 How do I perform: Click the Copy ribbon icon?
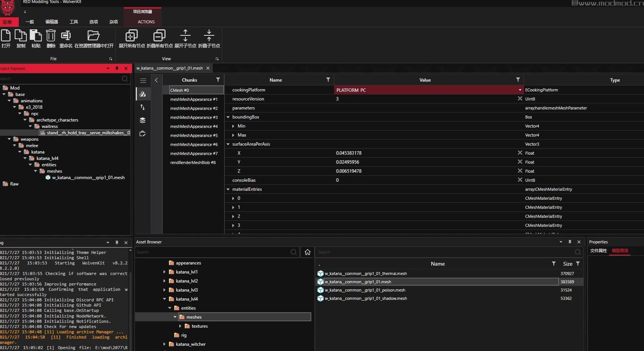click(21, 35)
